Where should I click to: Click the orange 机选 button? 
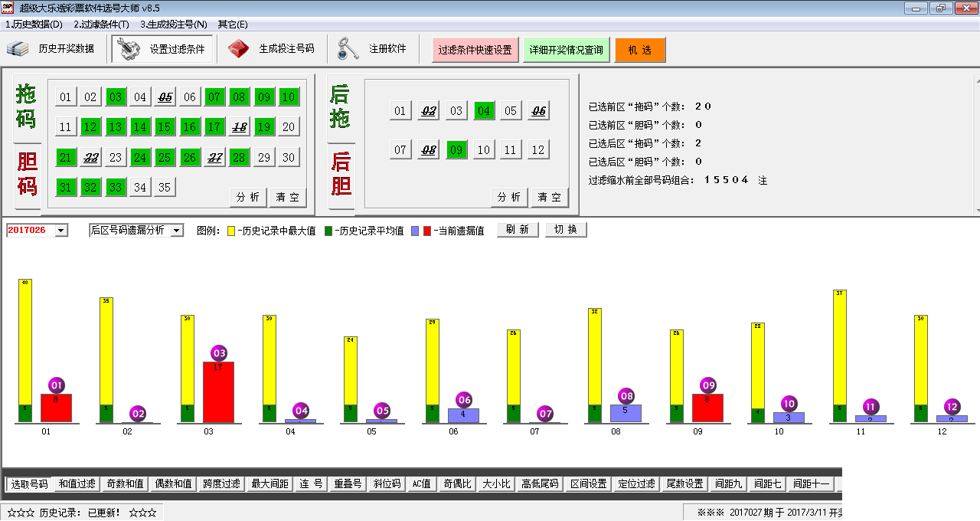click(x=640, y=50)
